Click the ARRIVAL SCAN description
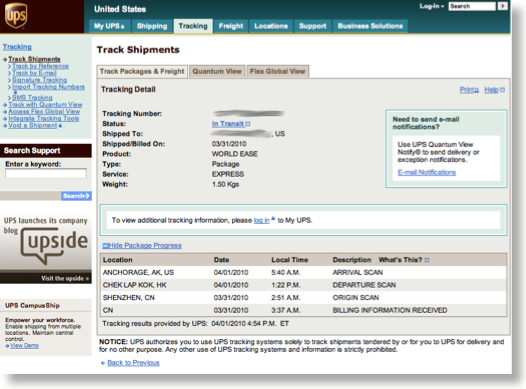Screen dimensions: 526x389 pos(358,272)
